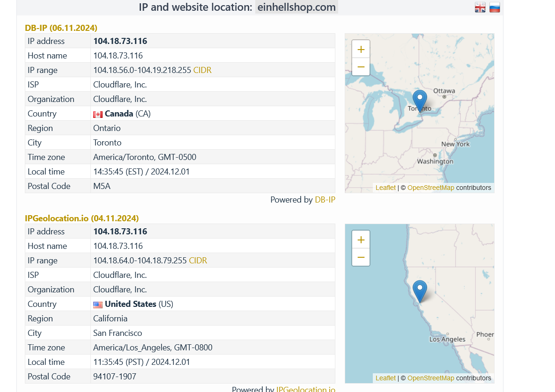555x392 pixels.
Task: Click the Canada flag in DB-IP table
Action: [x=98, y=114]
